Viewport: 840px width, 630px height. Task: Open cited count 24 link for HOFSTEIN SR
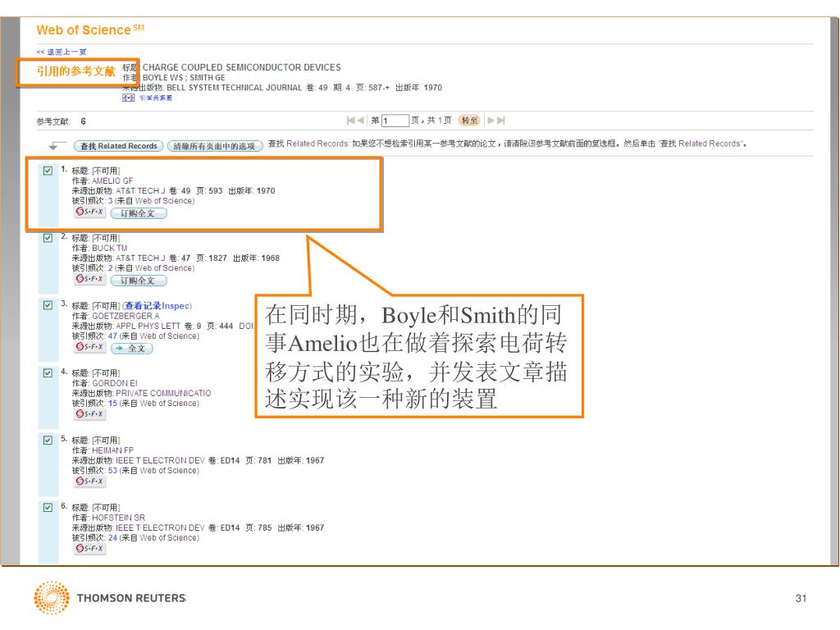click(112, 538)
